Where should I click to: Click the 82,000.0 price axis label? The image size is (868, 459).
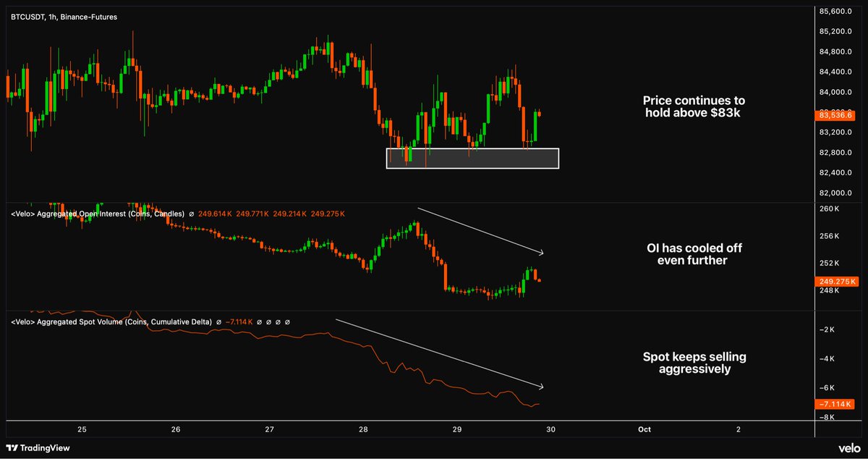point(836,193)
